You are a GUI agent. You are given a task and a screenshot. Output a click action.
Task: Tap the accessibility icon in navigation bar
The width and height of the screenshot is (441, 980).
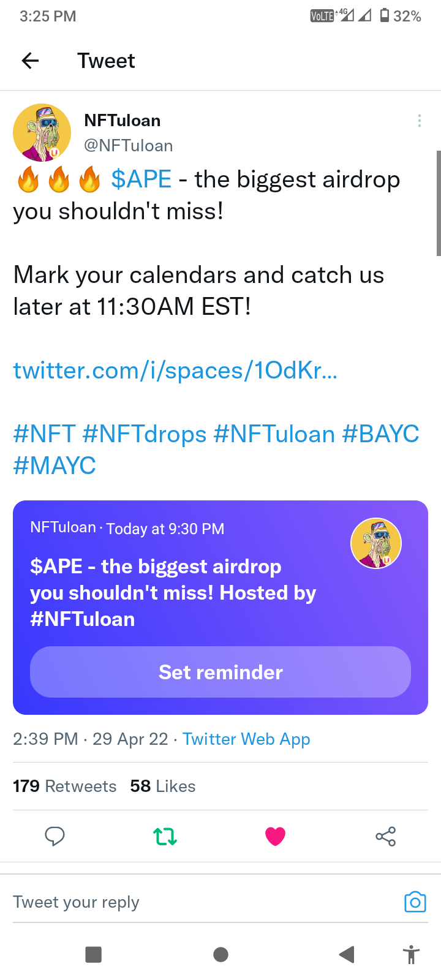click(411, 954)
